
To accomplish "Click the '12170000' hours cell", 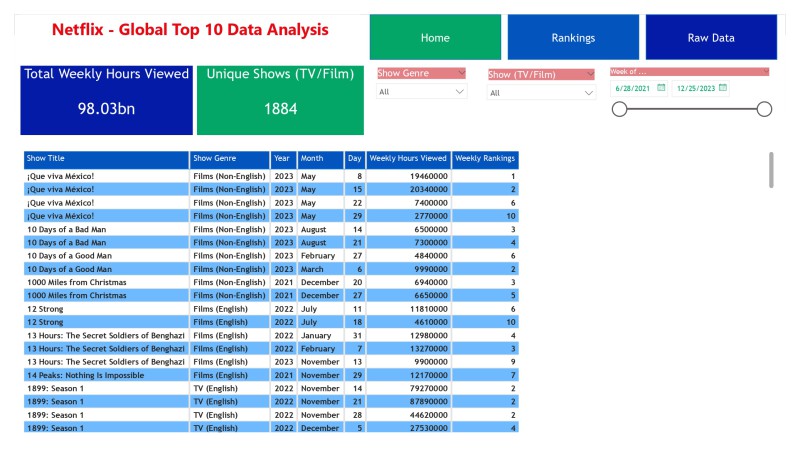I will [x=429, y=375].
